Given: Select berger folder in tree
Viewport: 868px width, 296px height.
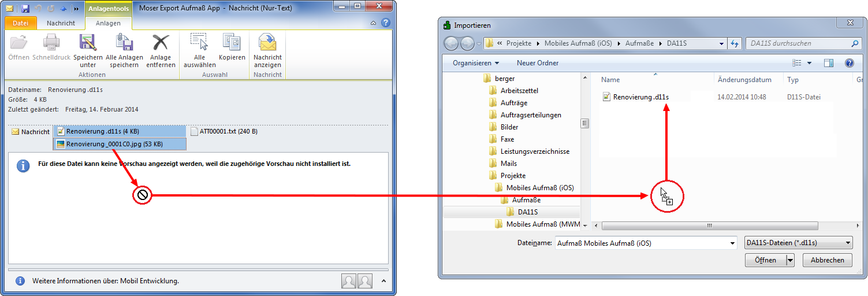Looking at the screenshot, I should (500, 79).
